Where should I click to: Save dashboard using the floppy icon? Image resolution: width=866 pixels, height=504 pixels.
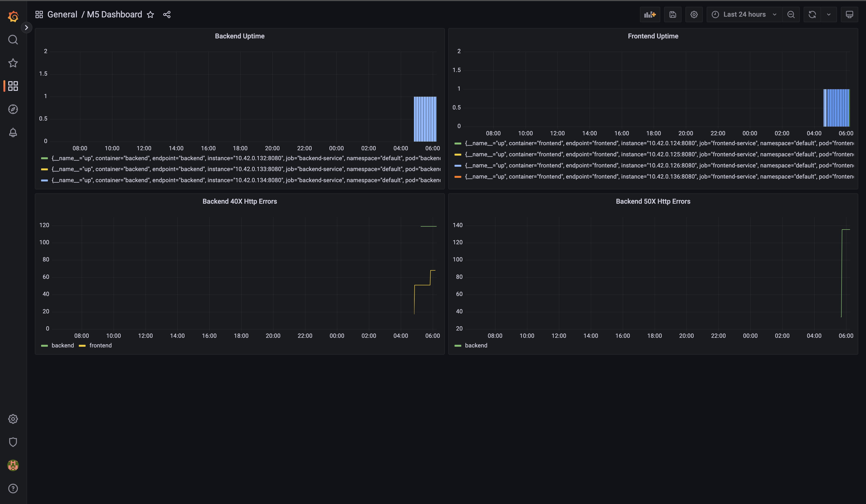tap(673, 14)
